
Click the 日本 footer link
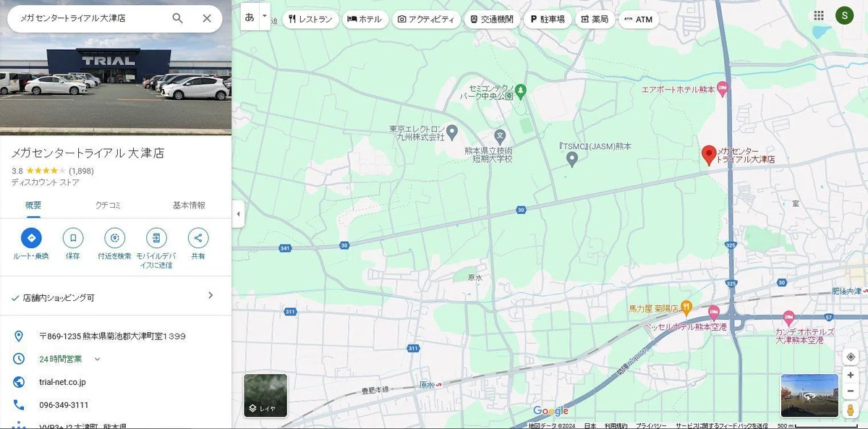pos(590,425)
